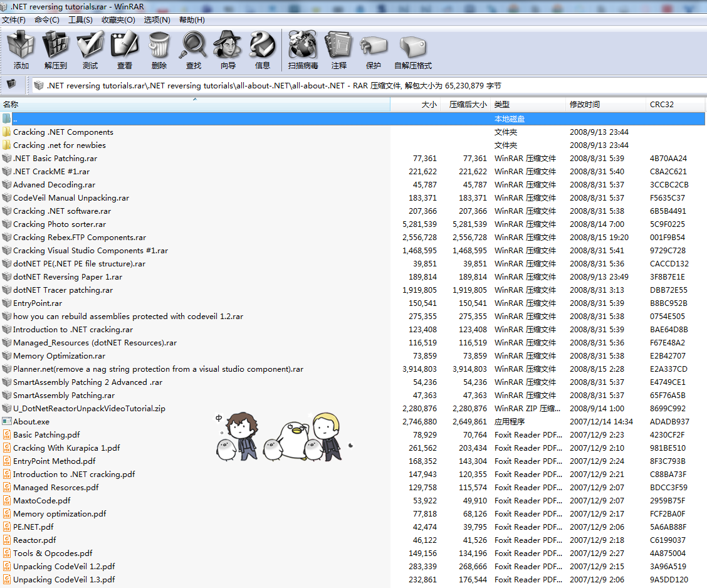
Task: Click the PDF icon of MaxtoCode.pdf
Action: pyautogui.click(x=6, y=500)
